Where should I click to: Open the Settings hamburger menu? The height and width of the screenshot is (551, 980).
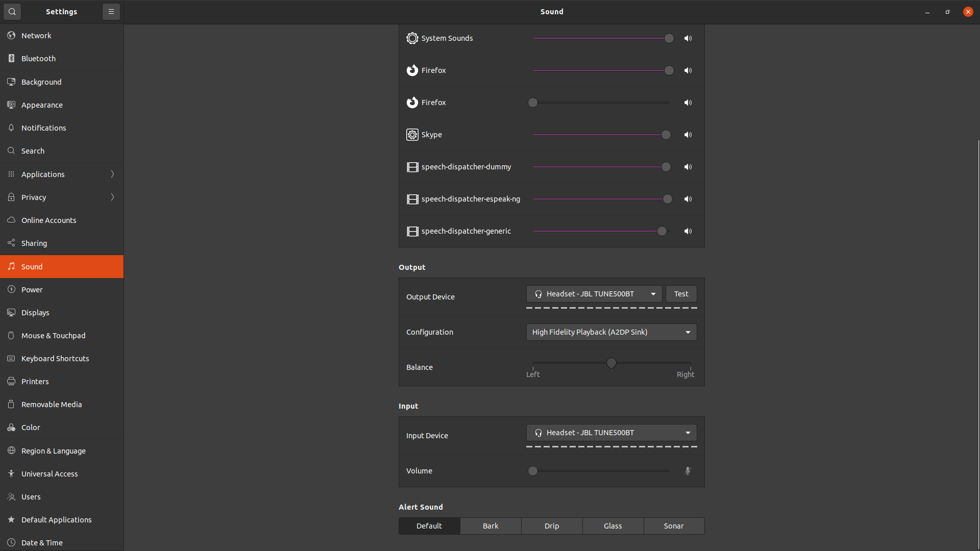tap(111, 11)
